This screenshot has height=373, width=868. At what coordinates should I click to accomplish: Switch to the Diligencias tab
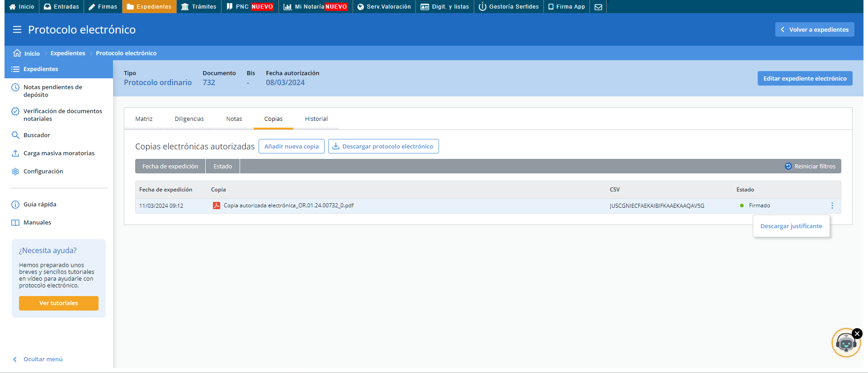point(189,119)
